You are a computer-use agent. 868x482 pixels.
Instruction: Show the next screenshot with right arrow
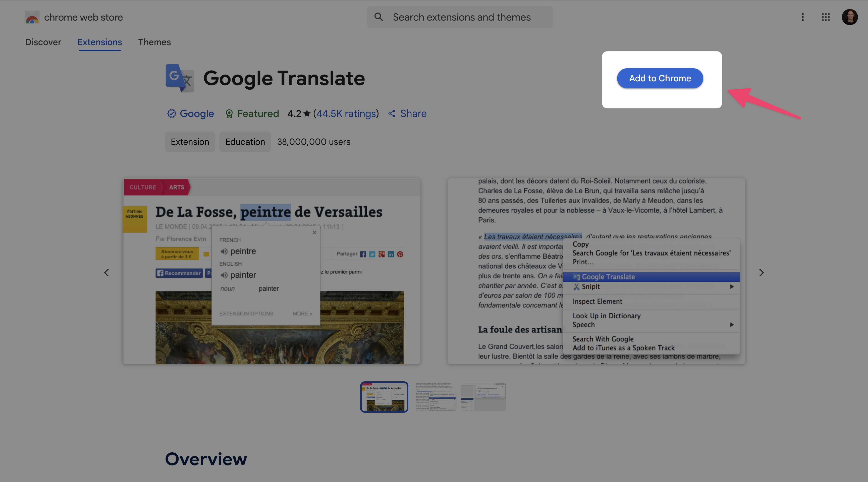761,272
